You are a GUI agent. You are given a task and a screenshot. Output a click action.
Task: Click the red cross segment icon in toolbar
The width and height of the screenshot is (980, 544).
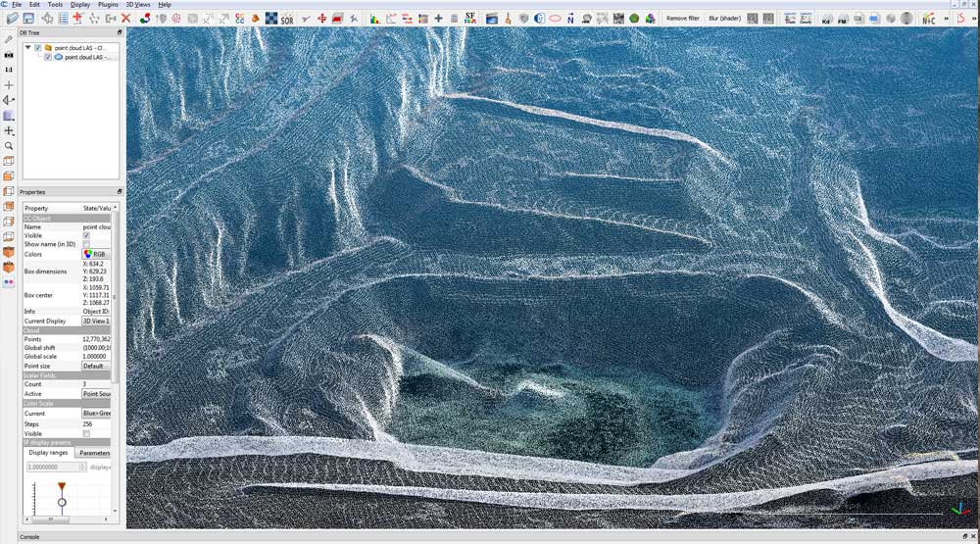coord(77,18)
